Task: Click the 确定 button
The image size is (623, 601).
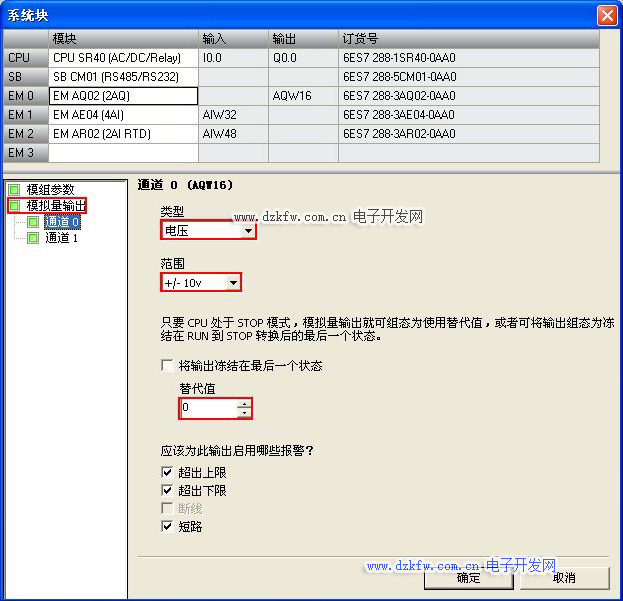Action: (x=468, y=578)
